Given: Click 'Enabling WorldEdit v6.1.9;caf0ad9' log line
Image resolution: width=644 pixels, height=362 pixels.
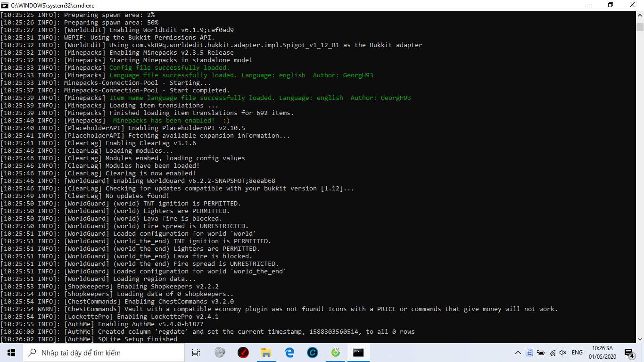Looking at the screenshot, I should pos(117,30).
